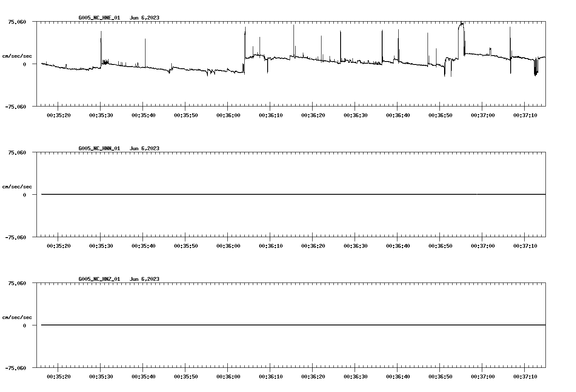Click time label 00:36:50 under HNN plot
The height and width of the screenshot is (392, 576).
440,246
